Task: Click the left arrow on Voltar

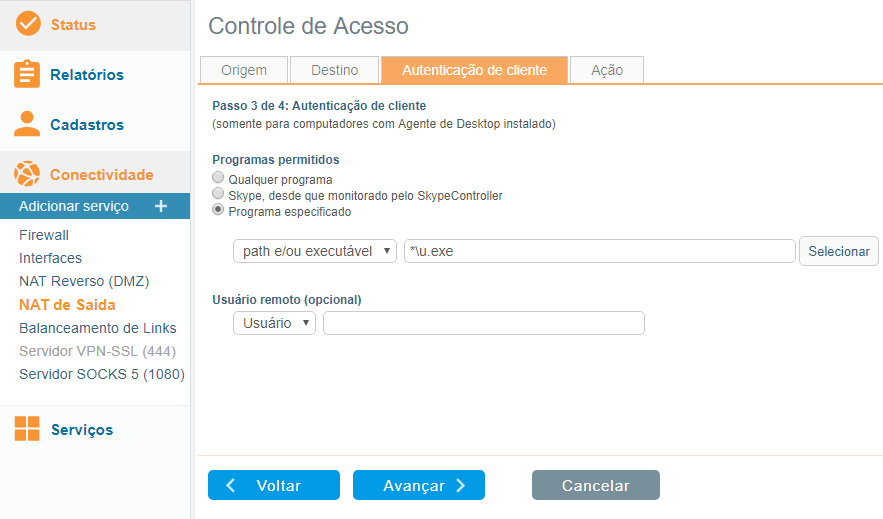Action: click(230, 485)
